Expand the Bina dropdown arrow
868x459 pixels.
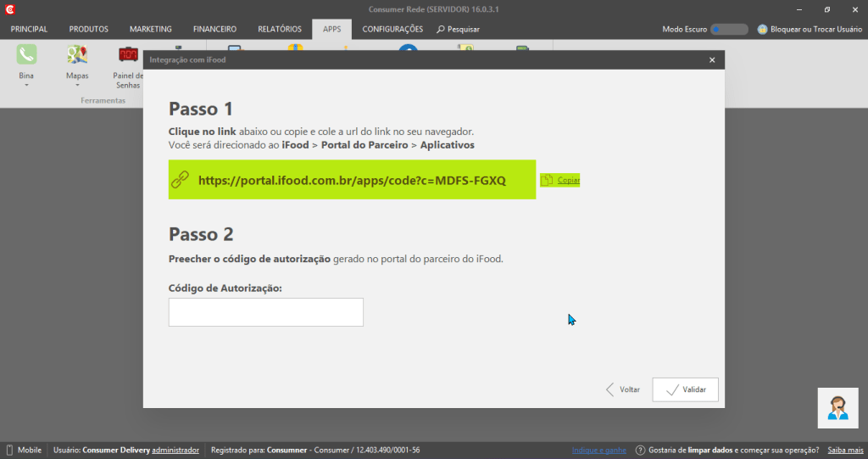[26, 86]
